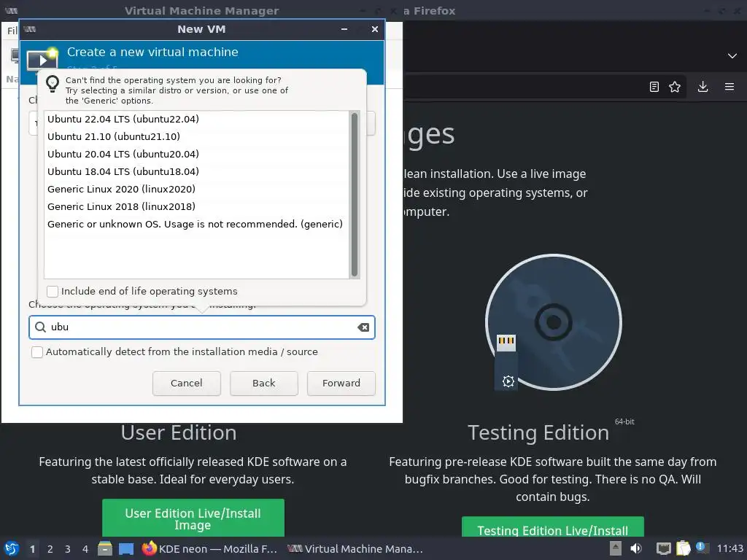Click the taskbar clock showing 11:43
Screen dimensions: 747x560
729,549
